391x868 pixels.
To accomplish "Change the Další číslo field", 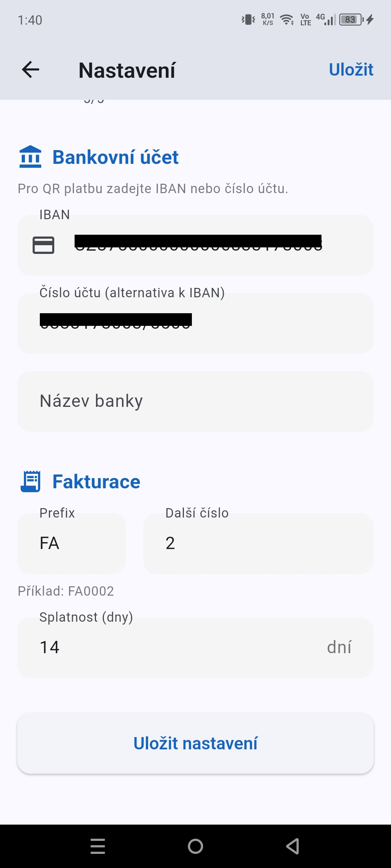I will [x=258, y=543].
